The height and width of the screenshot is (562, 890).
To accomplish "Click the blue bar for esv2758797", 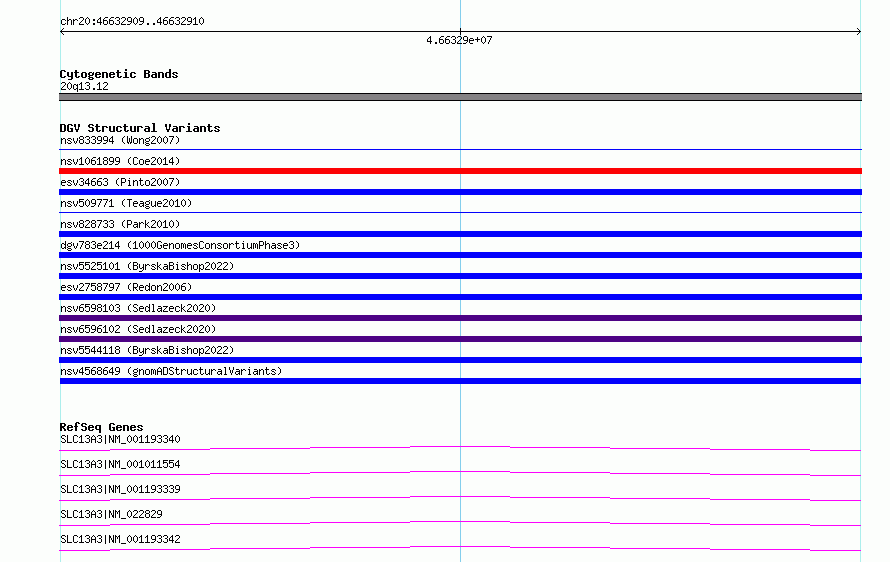I will pos(460,297).
